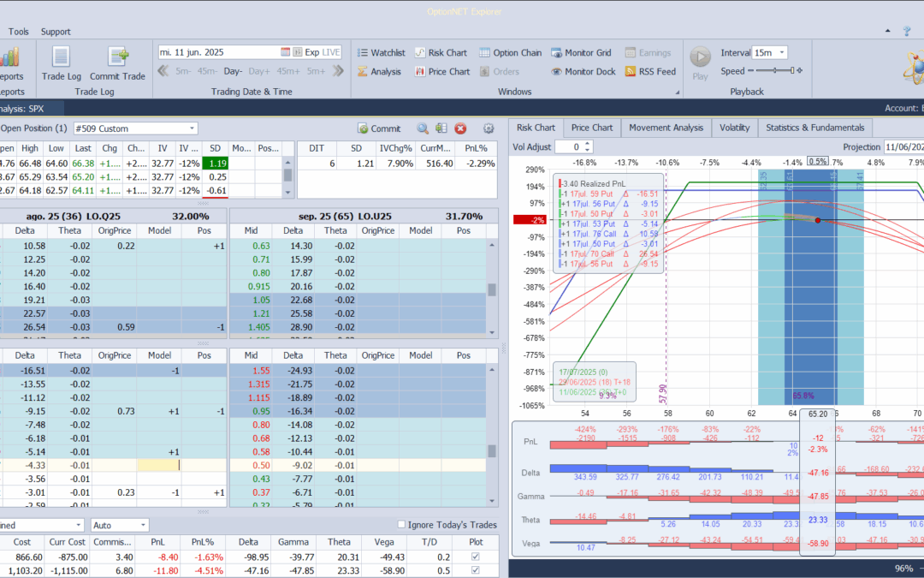Open the RSS Feed window
The image size is (924, 578).
click(650, 71)
